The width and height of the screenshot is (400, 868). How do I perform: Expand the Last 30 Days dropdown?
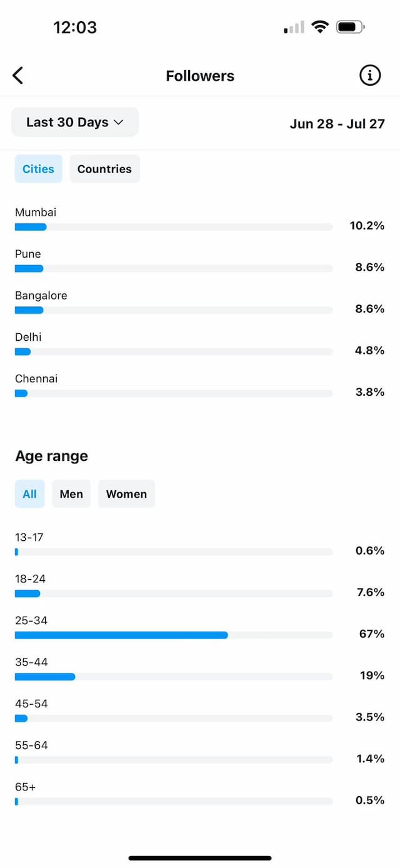[75, 122]
